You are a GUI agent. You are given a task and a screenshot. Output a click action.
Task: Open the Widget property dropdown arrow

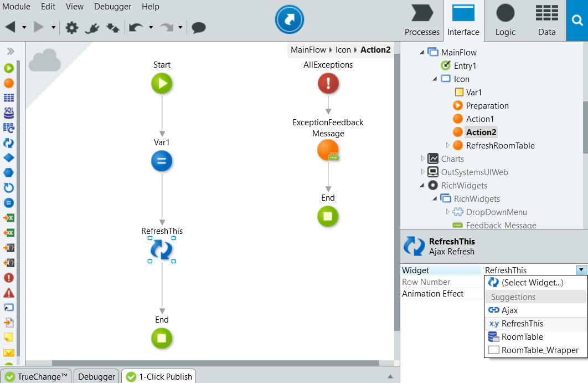coord(580,270)
